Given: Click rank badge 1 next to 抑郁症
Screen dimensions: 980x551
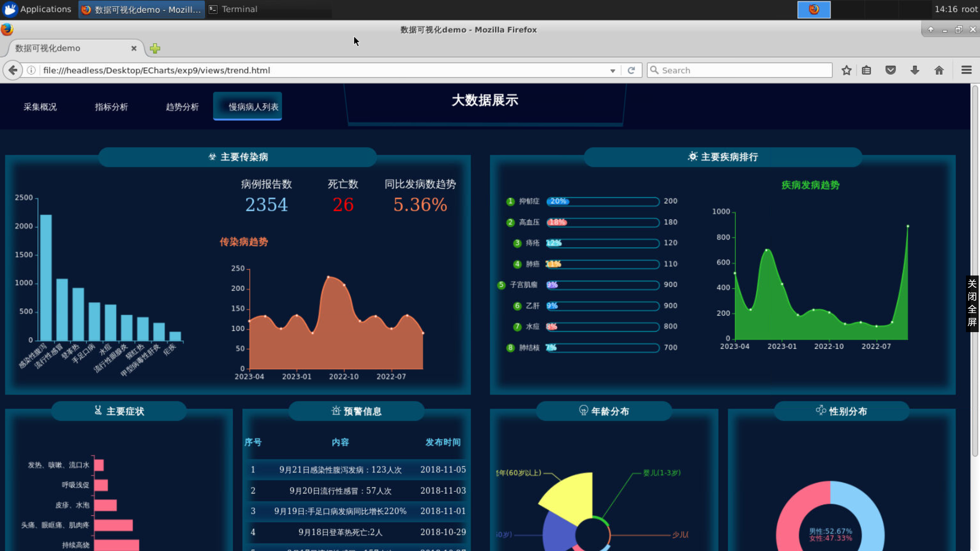Looking at the screenshot, I should click(x=510, y=202).
